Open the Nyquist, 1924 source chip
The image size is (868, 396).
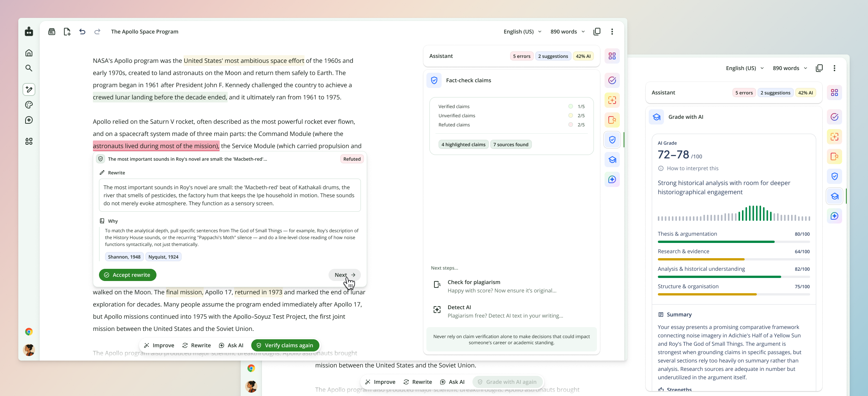point(163,257)
